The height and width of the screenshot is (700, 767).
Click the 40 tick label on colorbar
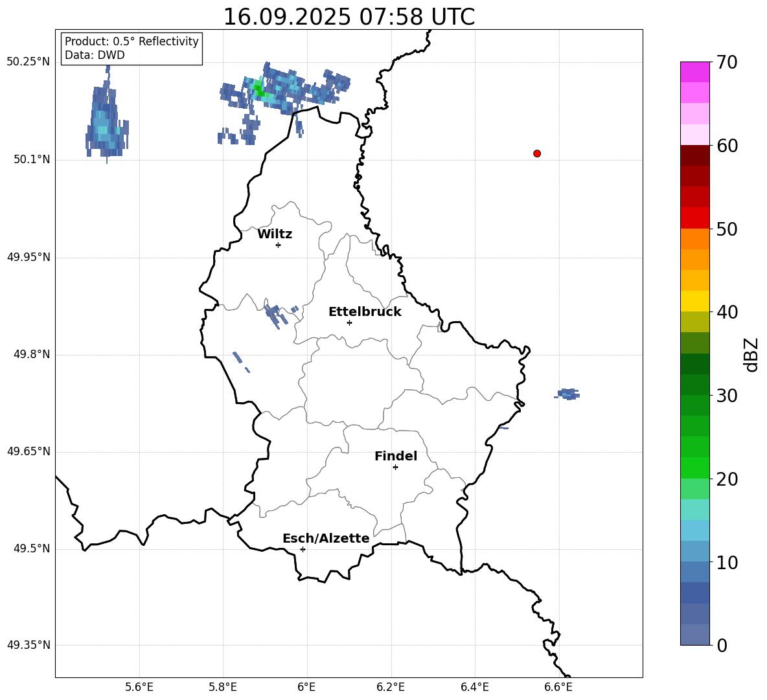pos(727,312)
